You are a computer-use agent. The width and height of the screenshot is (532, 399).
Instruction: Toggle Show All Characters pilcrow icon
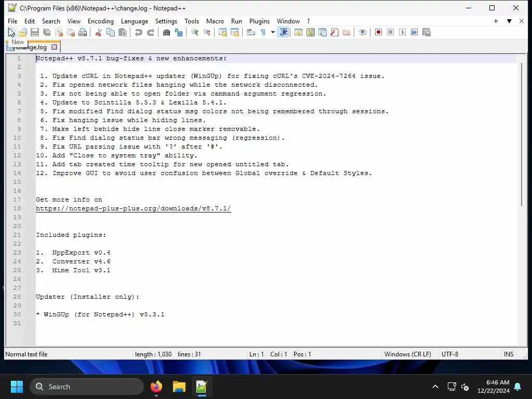263,32
